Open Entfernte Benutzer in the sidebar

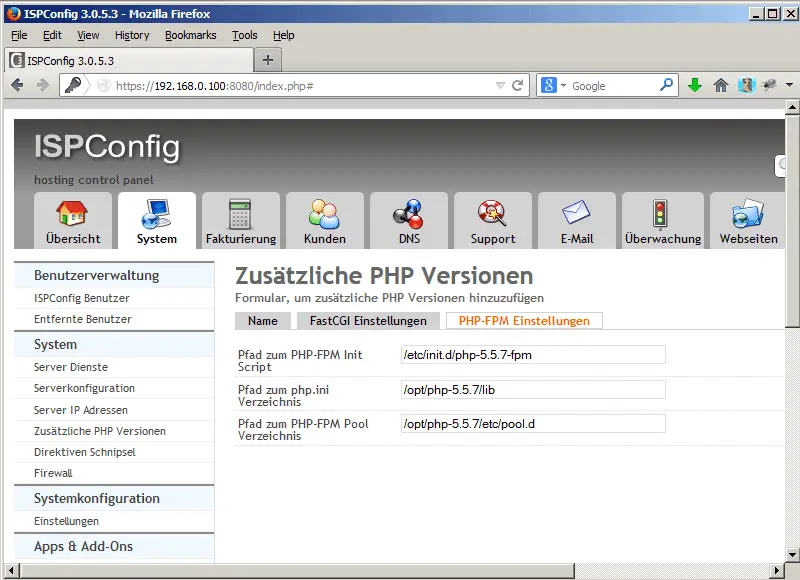click(x=83, y=319)
